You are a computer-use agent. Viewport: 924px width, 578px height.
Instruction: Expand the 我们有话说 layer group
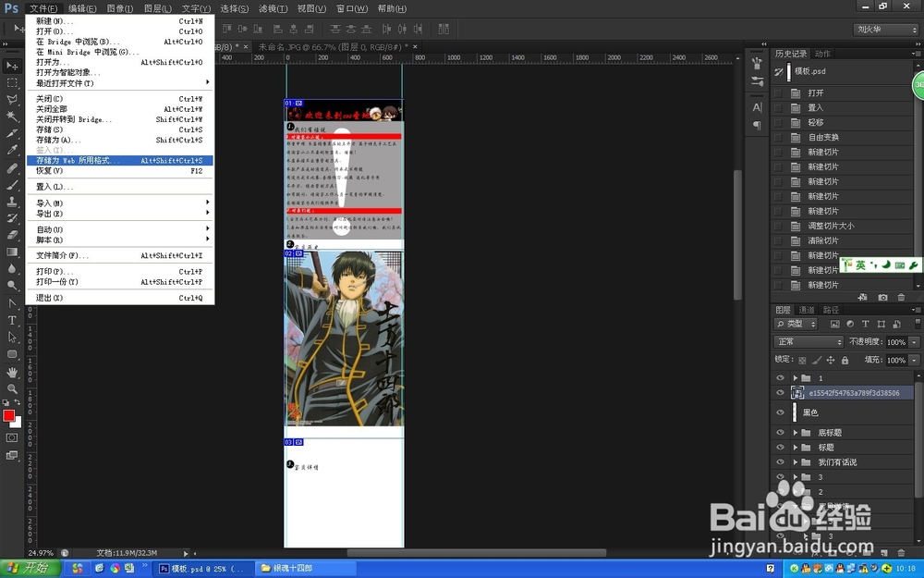point(795,461)
